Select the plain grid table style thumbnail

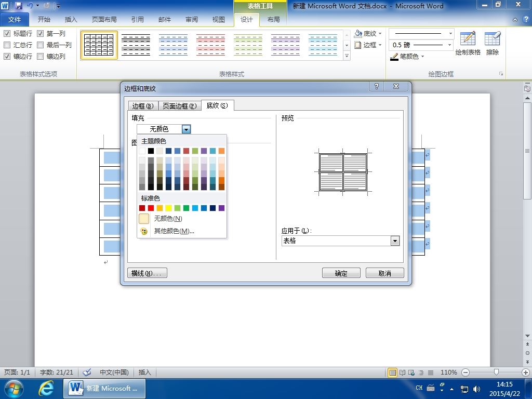pyautogui.click(x=99, y=45)
